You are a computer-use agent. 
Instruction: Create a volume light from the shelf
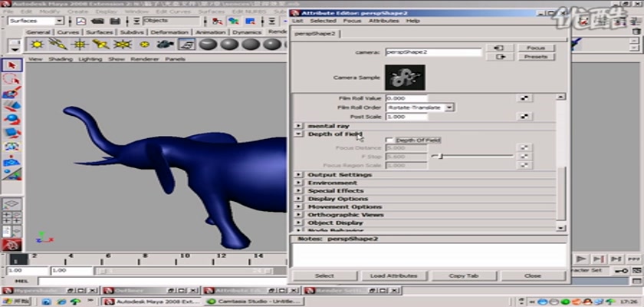[144, 44]
